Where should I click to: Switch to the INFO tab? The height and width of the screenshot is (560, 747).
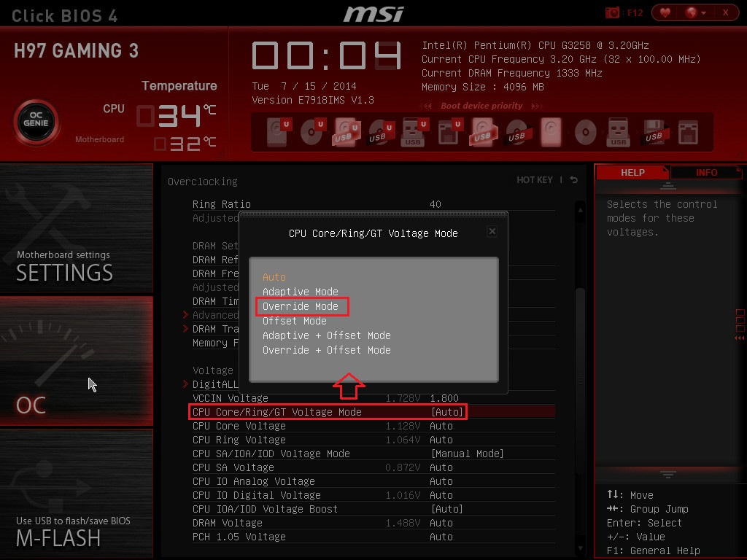tap(706, 173)
